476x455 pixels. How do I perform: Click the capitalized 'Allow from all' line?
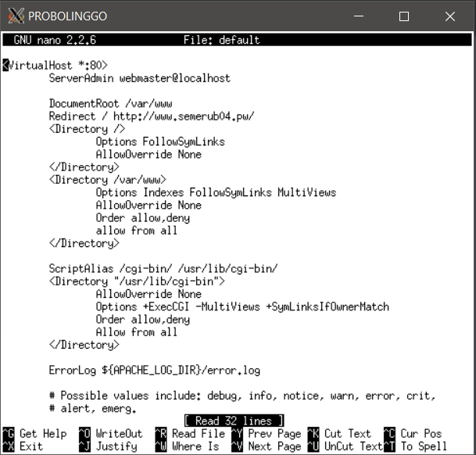pyautogui.click(x=137, y=332)
